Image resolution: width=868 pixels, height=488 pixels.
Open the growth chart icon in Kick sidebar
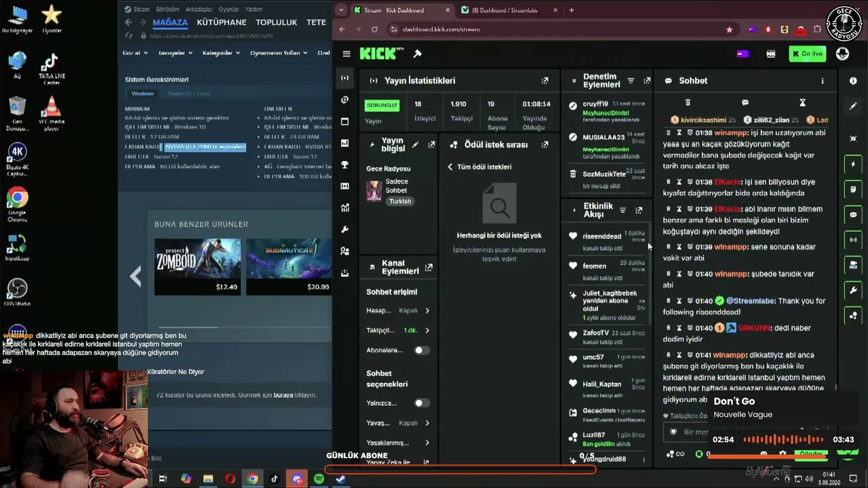[x=345, y=208]
